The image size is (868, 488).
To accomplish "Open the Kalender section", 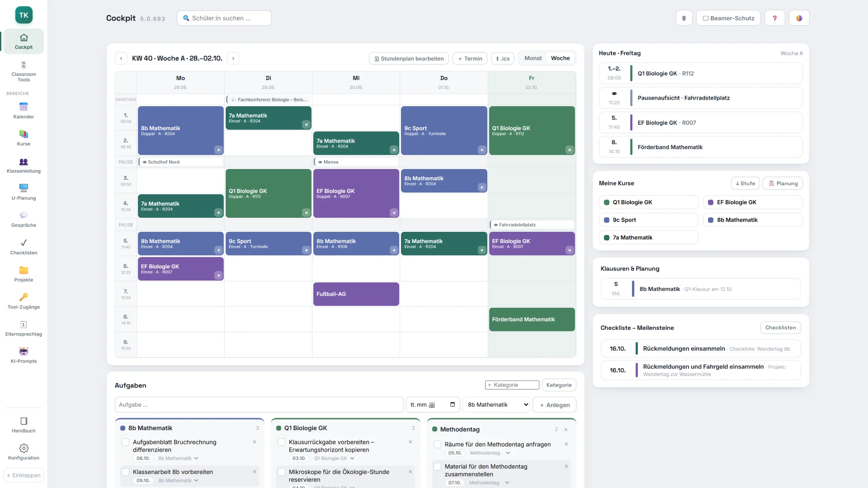I will coord(24,111).
